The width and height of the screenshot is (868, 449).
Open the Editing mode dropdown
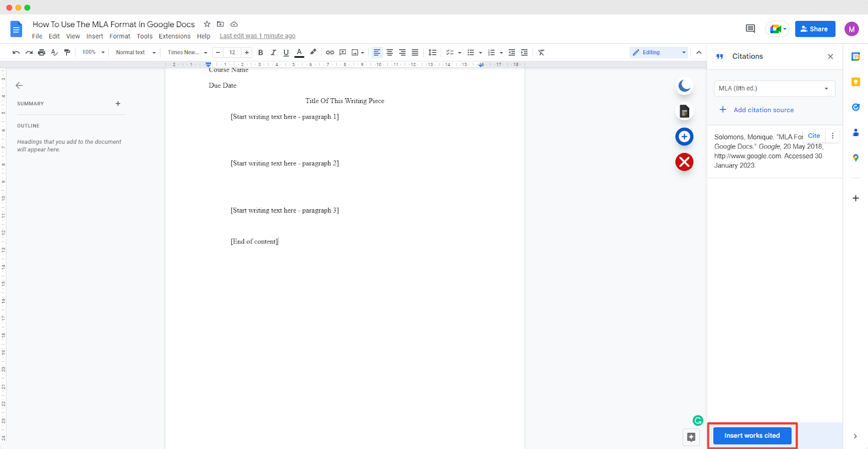click(660, 53)
